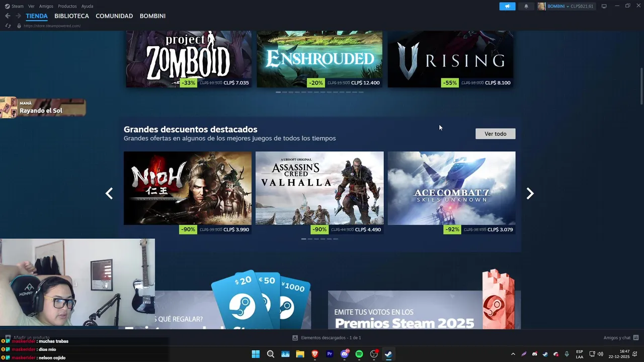Click the wallet balance CLP$821,61
The image size is (644, 362).
point(582,6)
